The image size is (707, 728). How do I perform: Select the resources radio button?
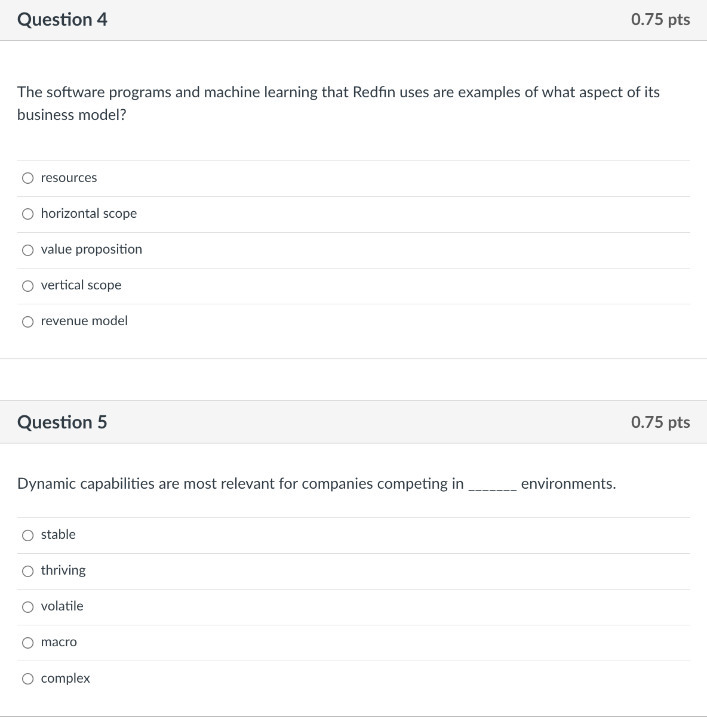coord(27,177)
